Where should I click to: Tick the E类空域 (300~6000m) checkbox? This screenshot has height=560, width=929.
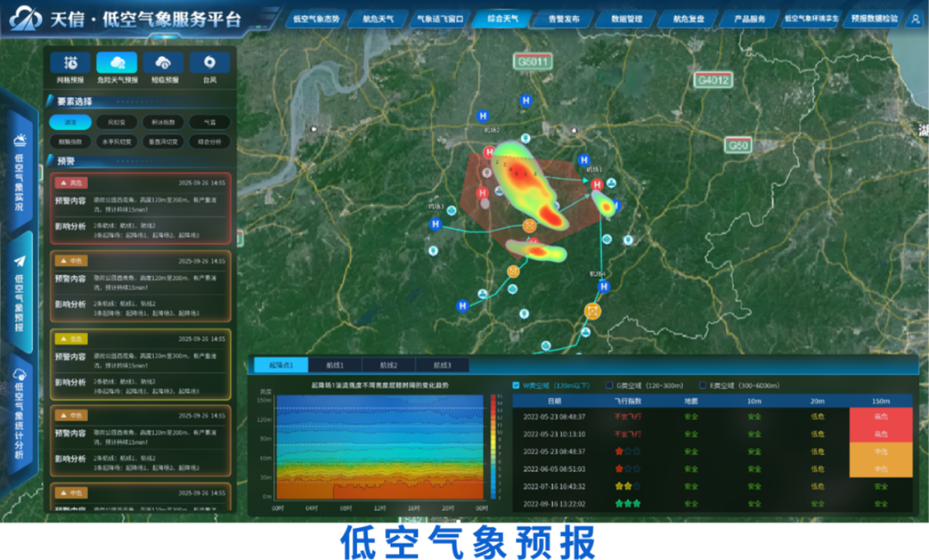(x=703, y=385)
